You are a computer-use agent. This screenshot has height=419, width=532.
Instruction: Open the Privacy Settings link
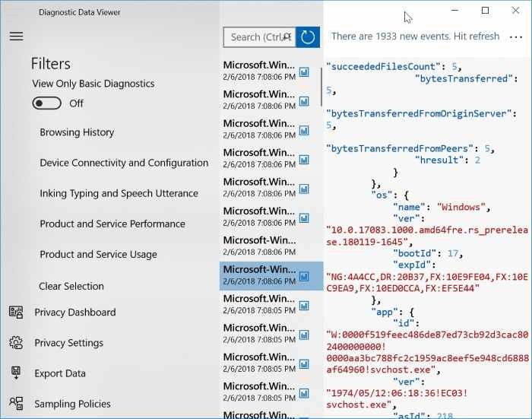tap(68, 343)
